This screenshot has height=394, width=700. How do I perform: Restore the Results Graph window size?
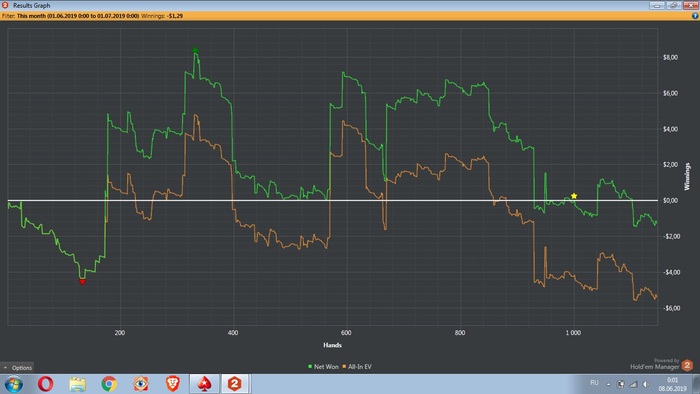[x=673, y=5]
